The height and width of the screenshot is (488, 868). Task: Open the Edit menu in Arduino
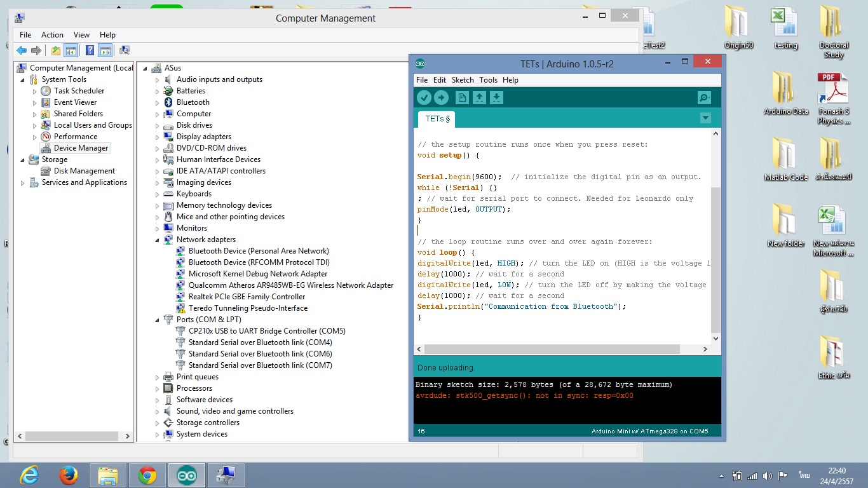[440, 80]
